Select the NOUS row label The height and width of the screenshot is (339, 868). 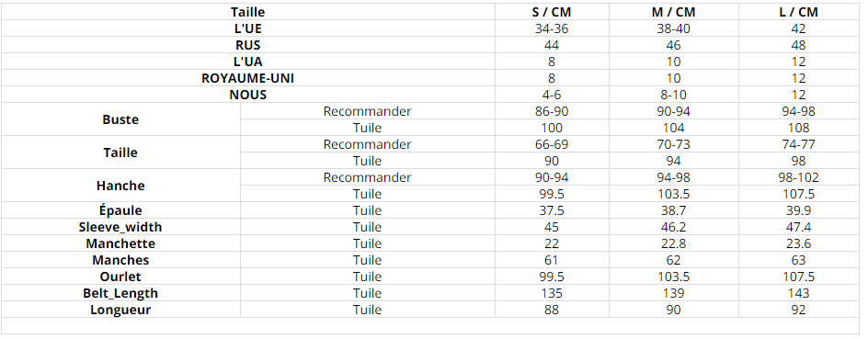pos(248,96)
